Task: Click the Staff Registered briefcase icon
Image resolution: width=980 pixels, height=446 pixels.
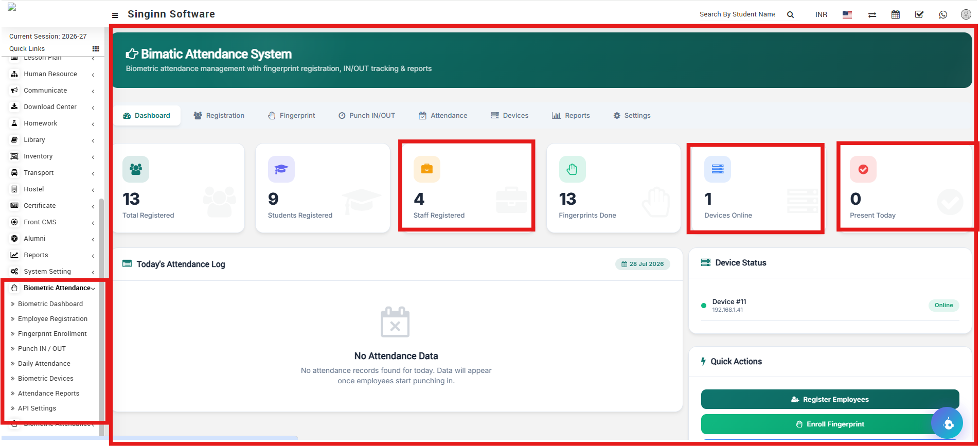Action: point(427,169)
